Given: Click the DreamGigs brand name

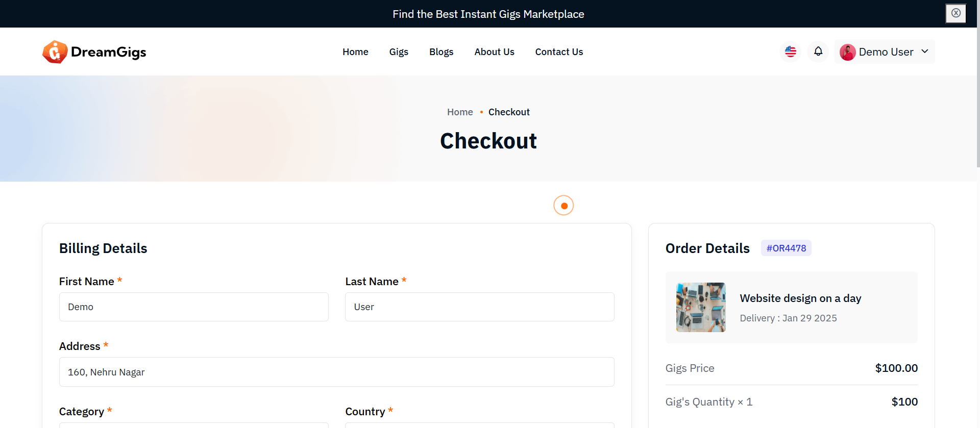Looking at the screenshot, I should pos(109,52).
